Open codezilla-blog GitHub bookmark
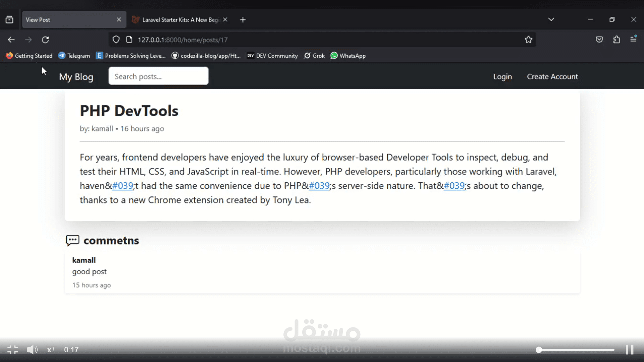Image resolution: width=644 pixels, height=362 pixels. coord(206,56)
